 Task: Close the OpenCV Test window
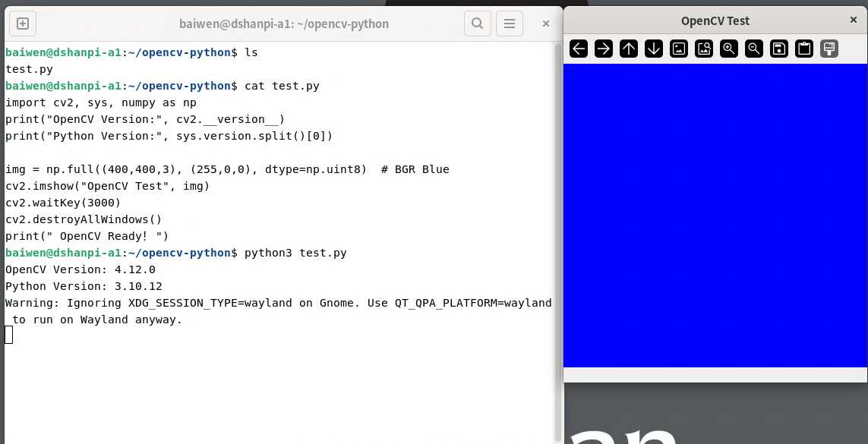tap(853, 20)
